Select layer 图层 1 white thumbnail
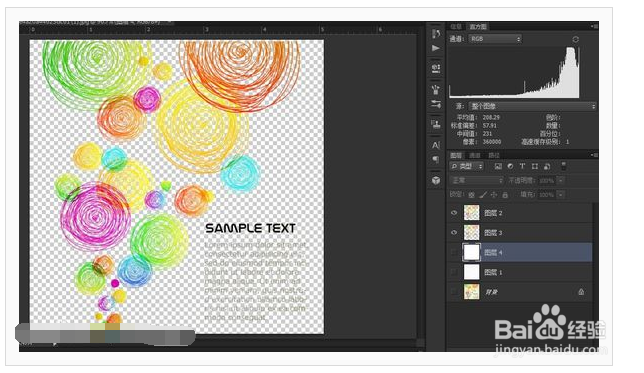644x373 pixels. [x=472, y=272]
